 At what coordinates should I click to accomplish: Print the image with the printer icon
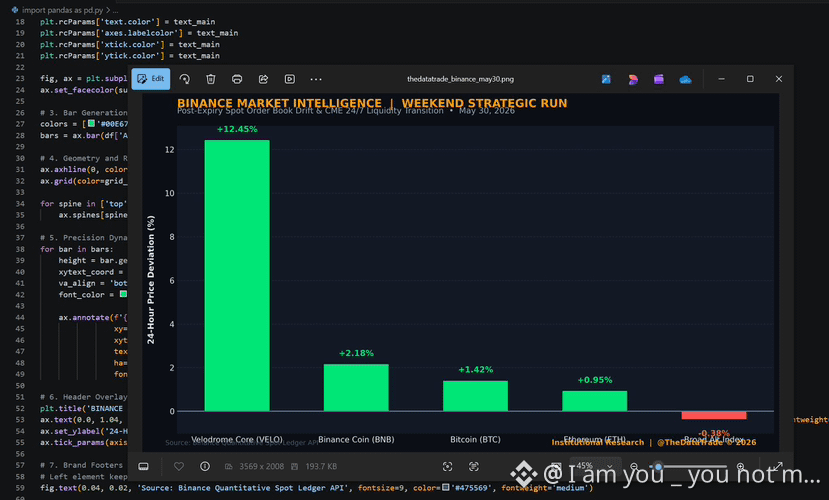pyautogui.click(x=237, y=79)
